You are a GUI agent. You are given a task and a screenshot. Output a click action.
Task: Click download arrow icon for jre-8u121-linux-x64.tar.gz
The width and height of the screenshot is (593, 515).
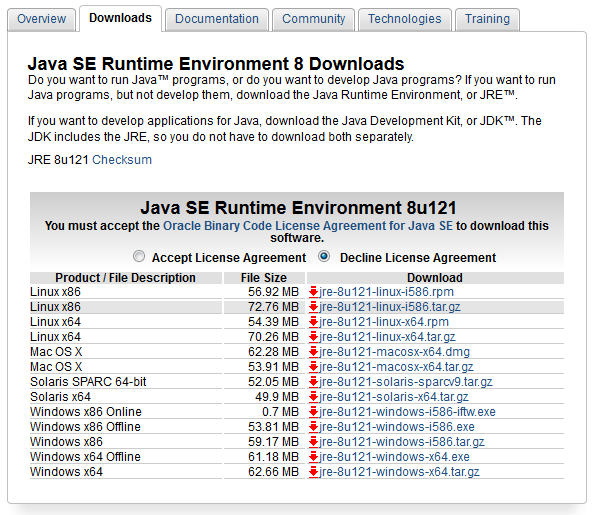[x=313, y=337]
